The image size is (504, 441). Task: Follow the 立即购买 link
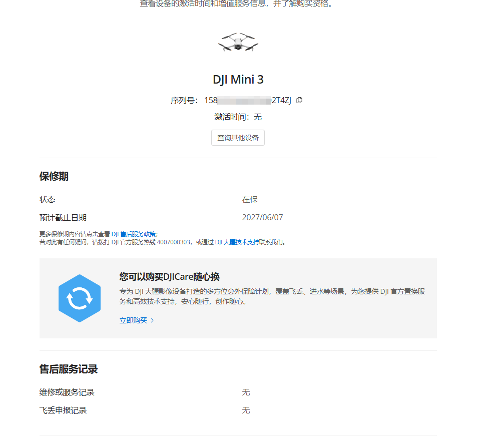(x=133, y=320)
